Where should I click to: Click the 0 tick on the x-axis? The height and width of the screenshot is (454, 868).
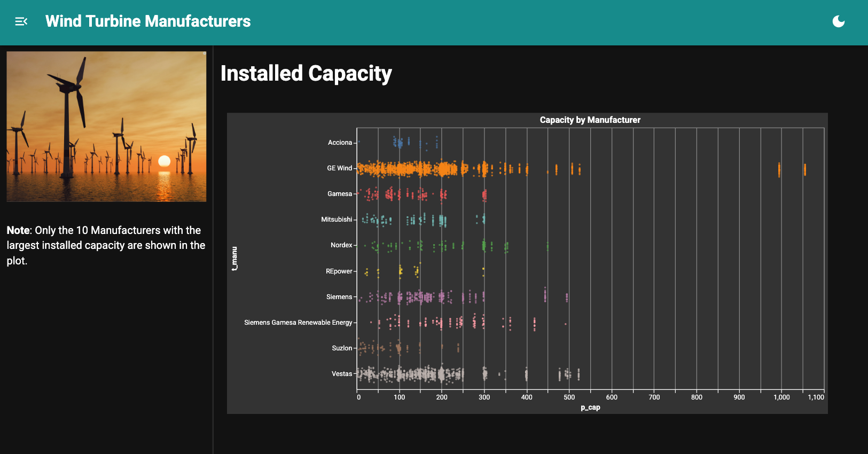(358, 397)
